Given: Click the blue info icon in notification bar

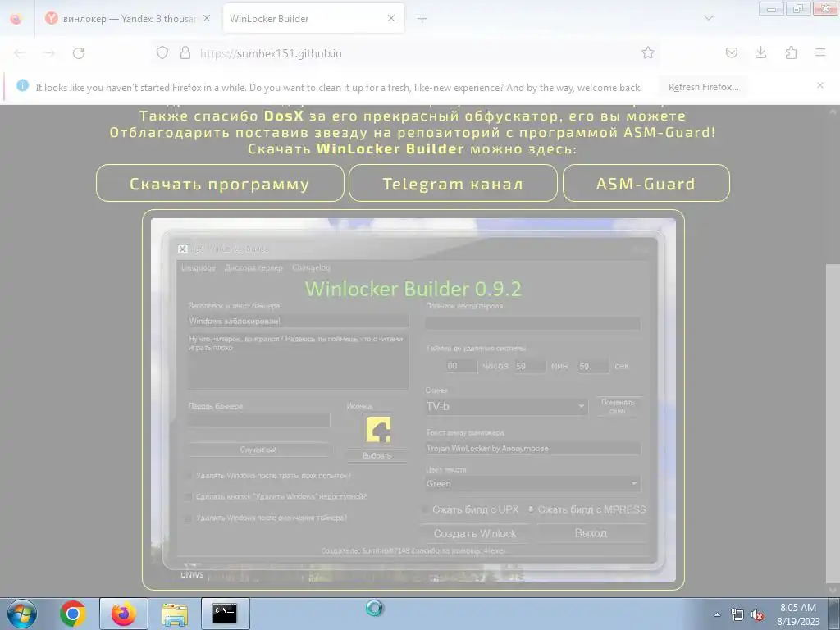Looking at the screenshot, I should coord(22,85).
